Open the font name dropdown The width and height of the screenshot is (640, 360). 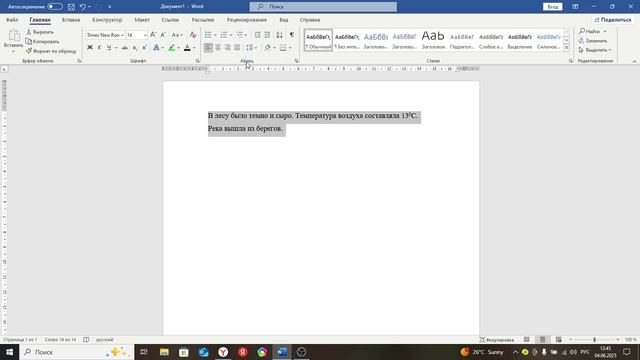click(122, 35)
